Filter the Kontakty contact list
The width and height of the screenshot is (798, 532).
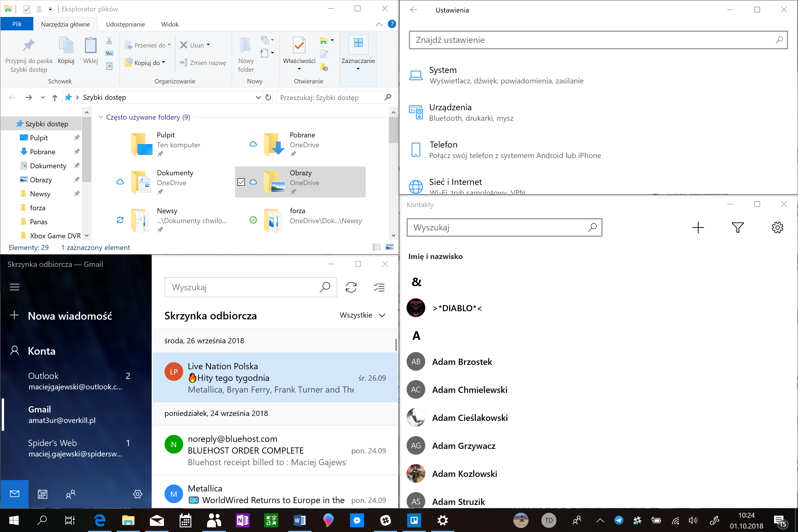coord(738,227)
